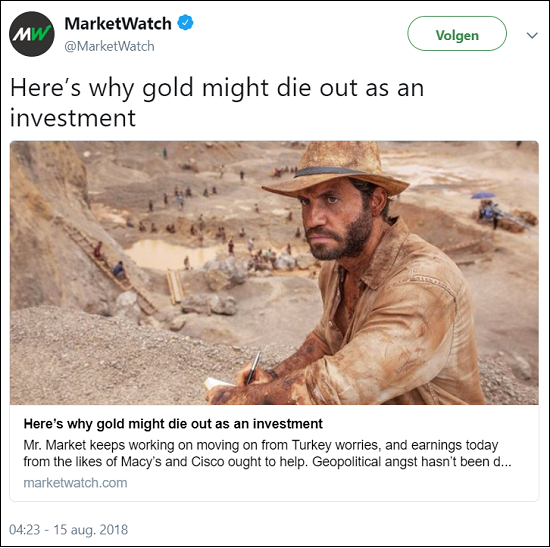
Task: Click the tweet text about gold investment
Action: pyautogui.click(x=217, y=102)
